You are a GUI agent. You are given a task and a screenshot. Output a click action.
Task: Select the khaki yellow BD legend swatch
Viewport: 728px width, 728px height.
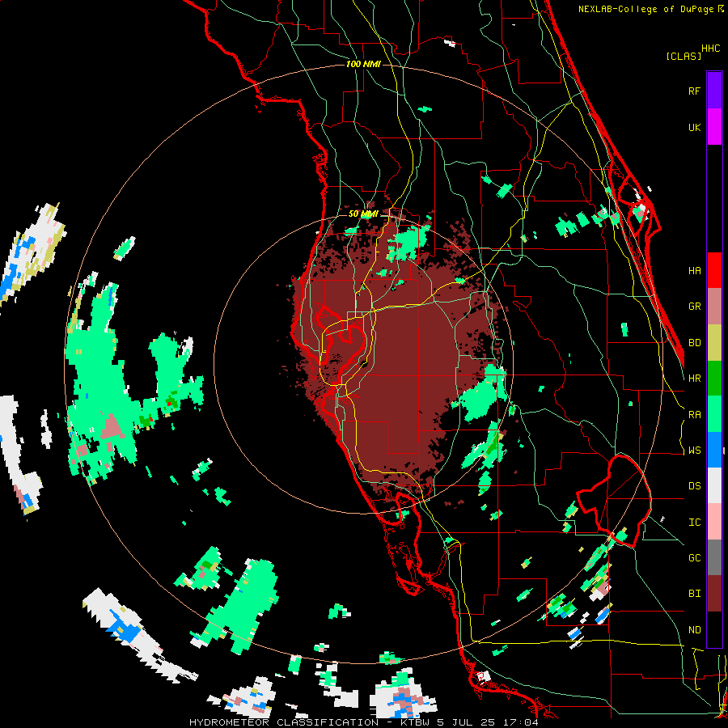[714, 342]
